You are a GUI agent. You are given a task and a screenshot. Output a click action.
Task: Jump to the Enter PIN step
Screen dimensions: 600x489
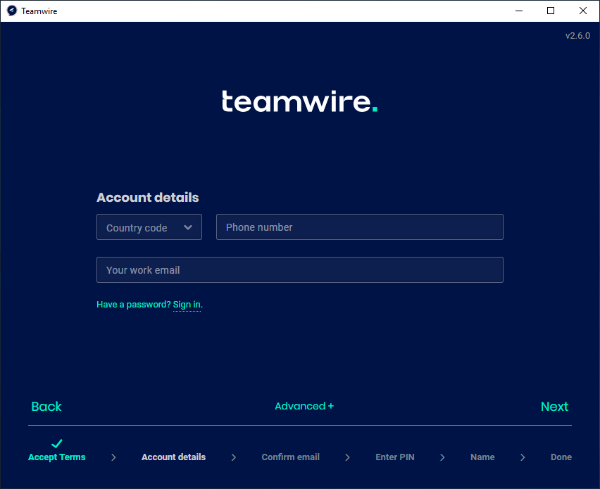pyautogui.click(x=394, y=457)
